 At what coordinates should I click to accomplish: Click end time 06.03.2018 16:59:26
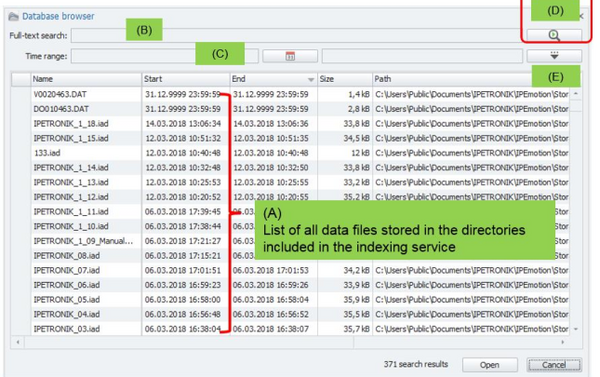(271, 285)
